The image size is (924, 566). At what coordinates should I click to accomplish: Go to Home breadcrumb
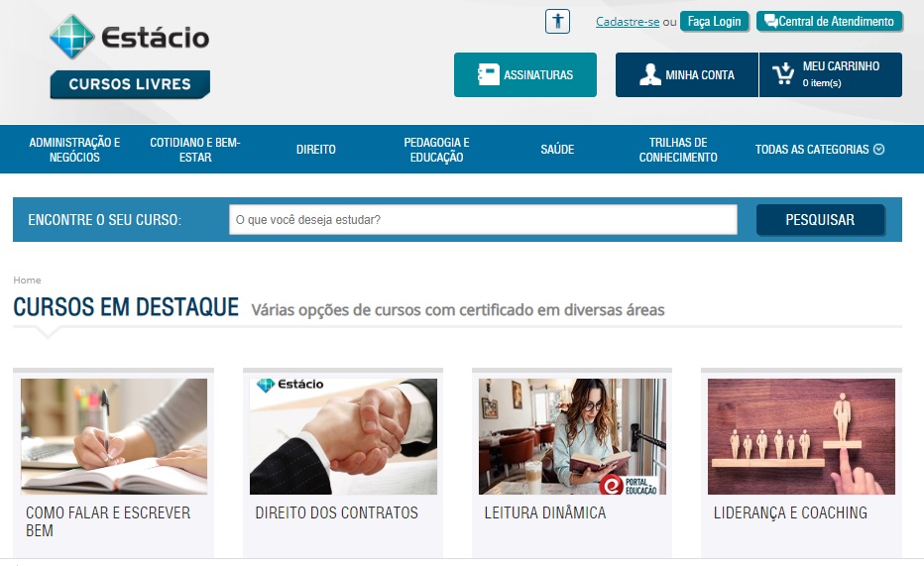pos(27,280)
